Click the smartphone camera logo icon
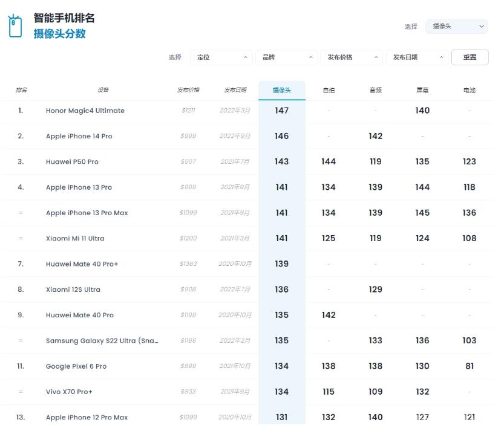Image resolution: width=504 pixels, height=437 pixels. click(15, 26)
